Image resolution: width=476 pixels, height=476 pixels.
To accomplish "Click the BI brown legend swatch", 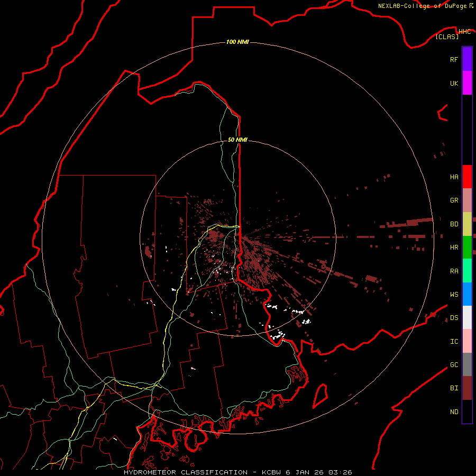I will pos(467,388).
